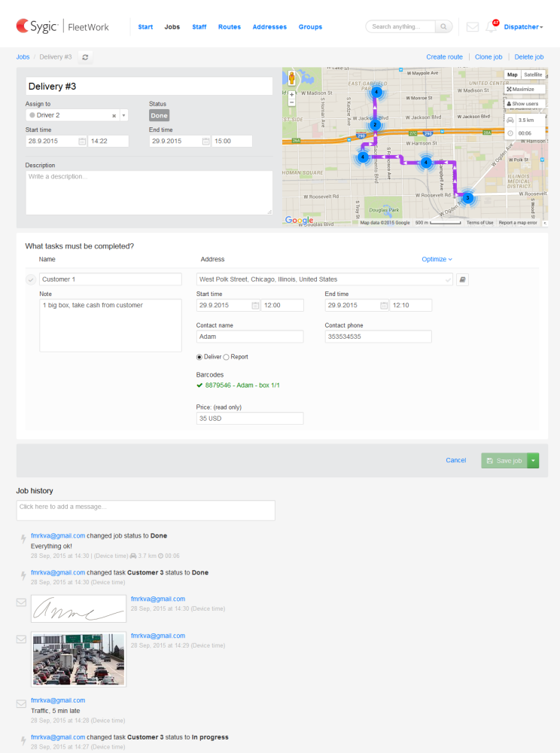Clear the Driver 2 assignment with x

click(x=114, y=116)
